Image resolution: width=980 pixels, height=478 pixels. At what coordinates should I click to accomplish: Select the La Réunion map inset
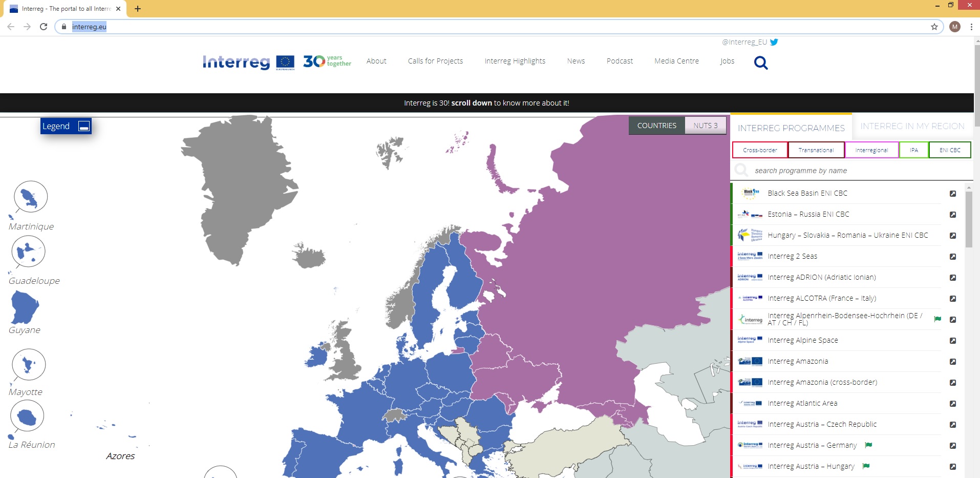27,417
